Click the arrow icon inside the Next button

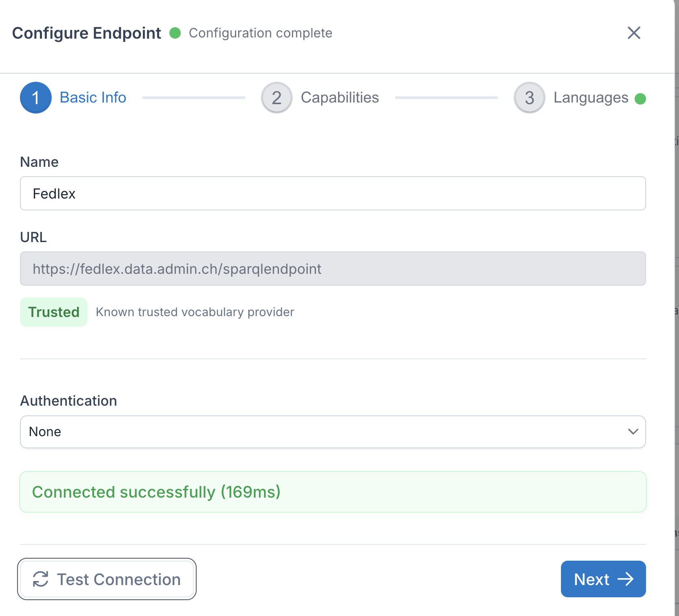[626, 579]
